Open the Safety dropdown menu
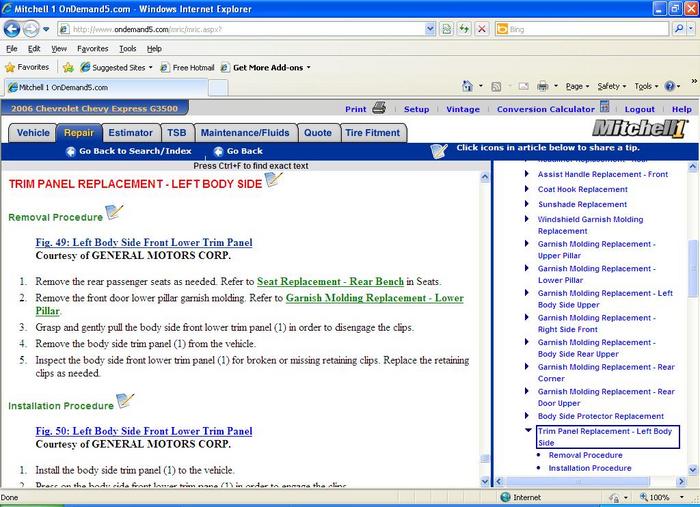700x507 pixels. (612, 87)
